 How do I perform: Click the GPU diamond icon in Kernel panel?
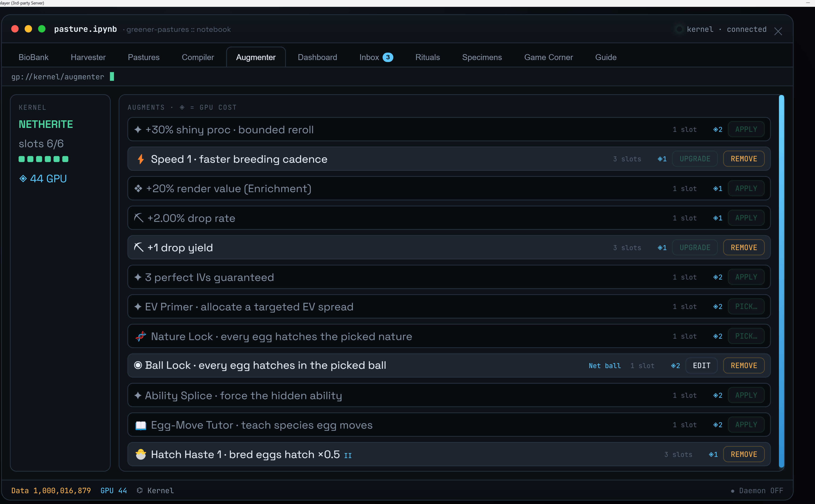[23, 179]
